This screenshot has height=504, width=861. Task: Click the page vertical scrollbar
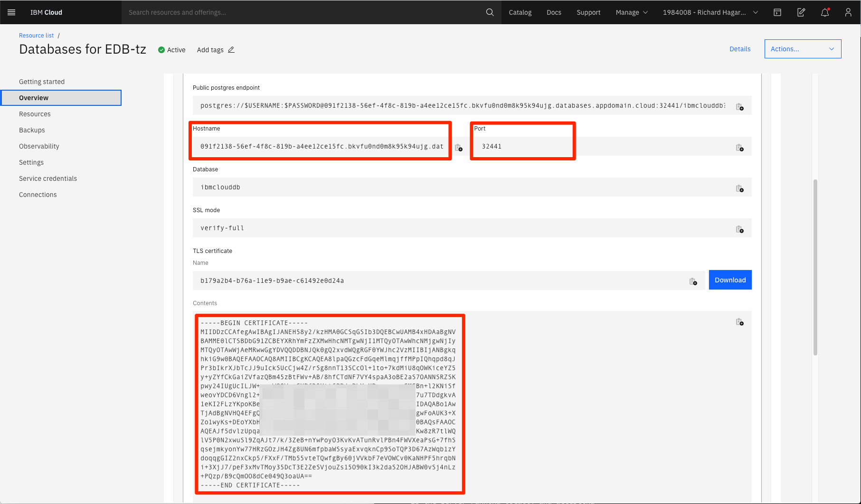coord(815,267)
